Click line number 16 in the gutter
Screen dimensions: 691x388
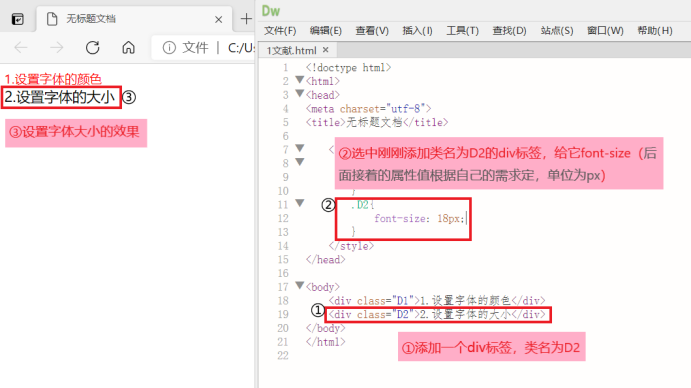pyautogui.click(x=283, y=273)
